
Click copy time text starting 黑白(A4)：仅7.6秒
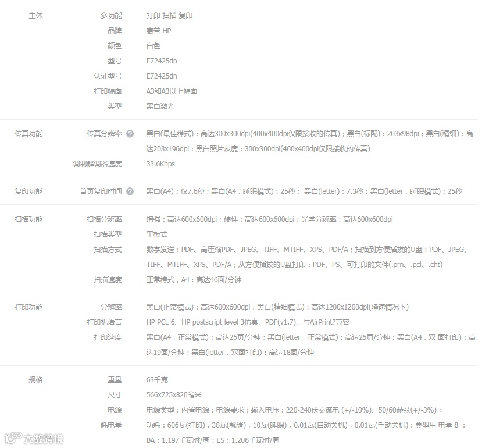[304, 191]
